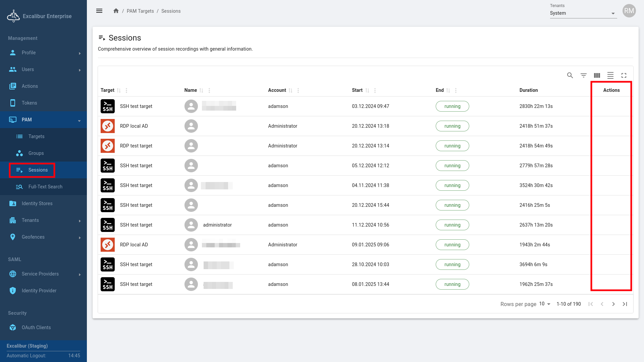
Task: Toggle sort on Account column
Action: click(x=290, y=90)
